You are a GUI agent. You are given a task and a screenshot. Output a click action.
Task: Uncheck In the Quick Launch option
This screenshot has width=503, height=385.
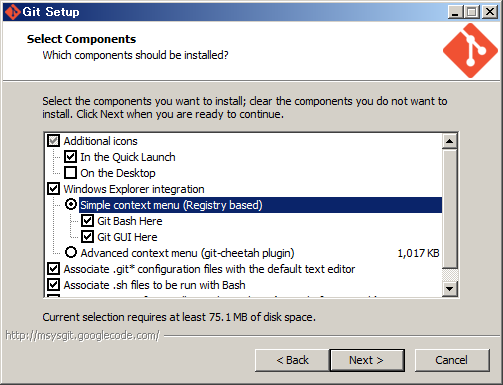(70, 157)
